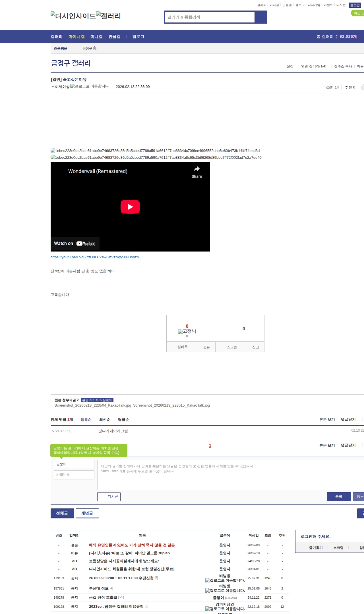This screenshot has height=614, width=364.
Task: Open the youtu.be link below the video
Action: pos(96,257)
